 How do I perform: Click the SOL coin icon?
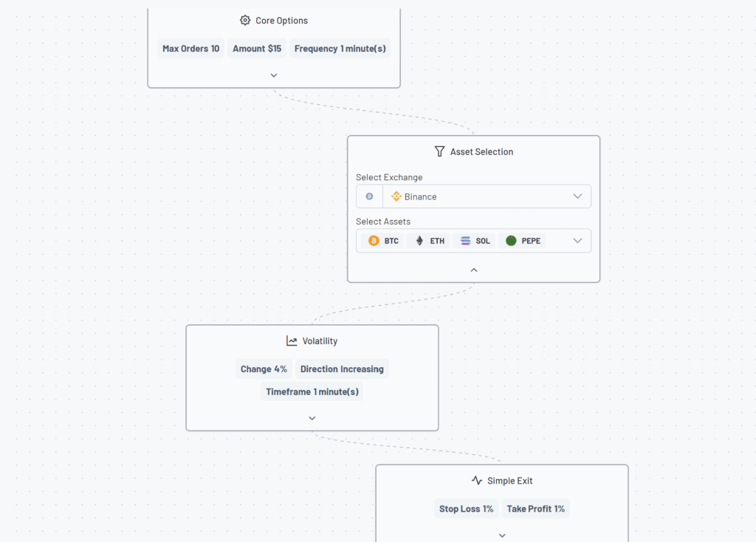coord(465,241)
